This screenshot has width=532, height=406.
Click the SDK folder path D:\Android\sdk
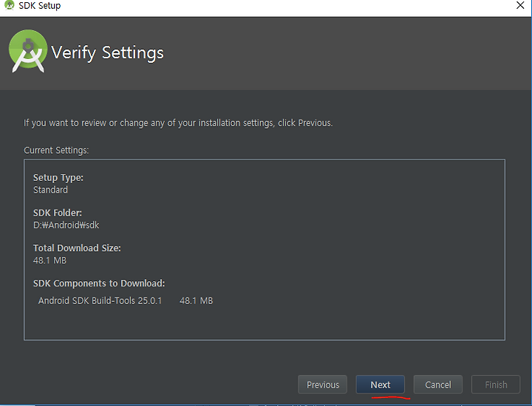pos(66,225)
